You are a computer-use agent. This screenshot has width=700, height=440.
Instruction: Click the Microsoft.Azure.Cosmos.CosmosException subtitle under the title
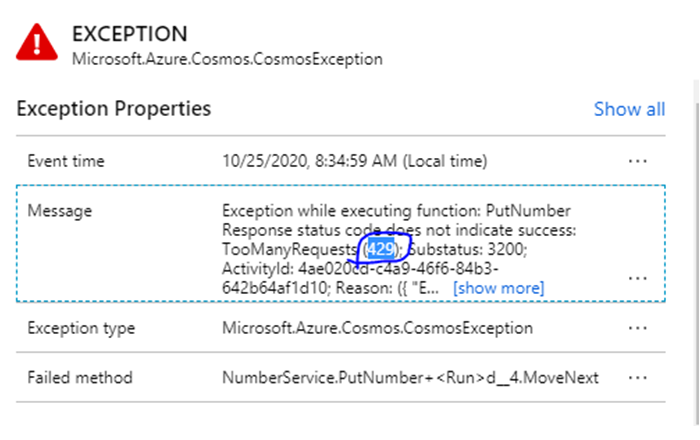(227, 59)
